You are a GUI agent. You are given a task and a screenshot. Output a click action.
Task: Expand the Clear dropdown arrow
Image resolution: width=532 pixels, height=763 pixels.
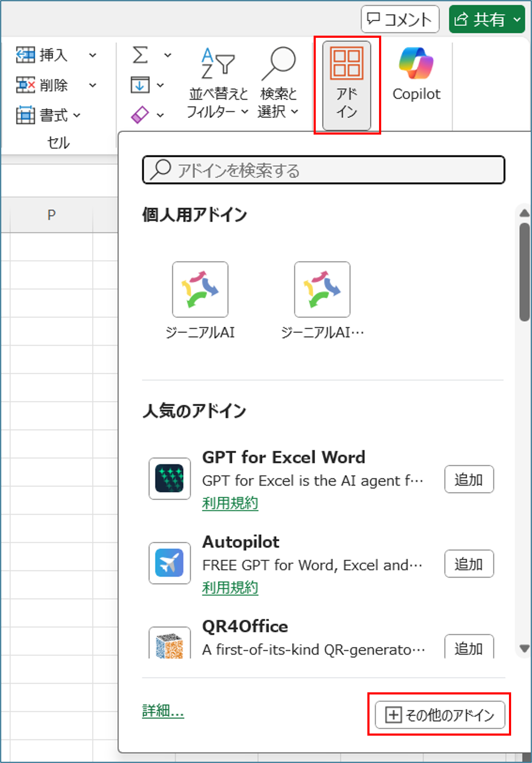click(x=160, y=115)
